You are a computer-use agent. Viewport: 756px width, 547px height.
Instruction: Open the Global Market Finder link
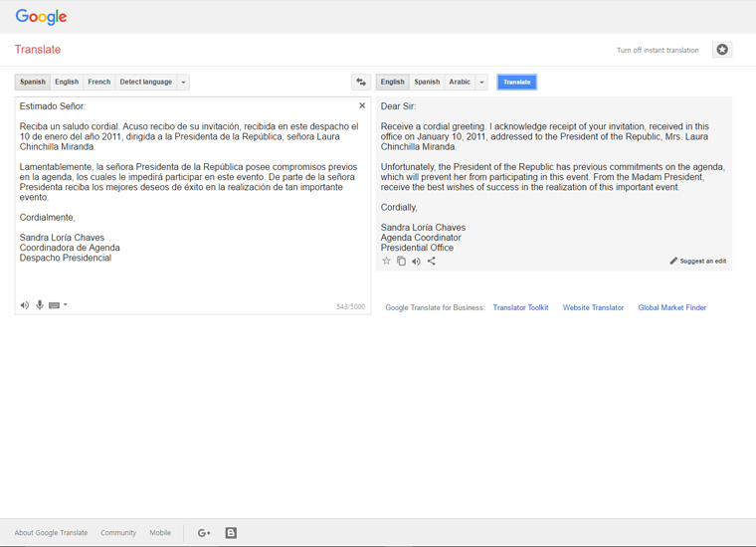click(672, 307)
